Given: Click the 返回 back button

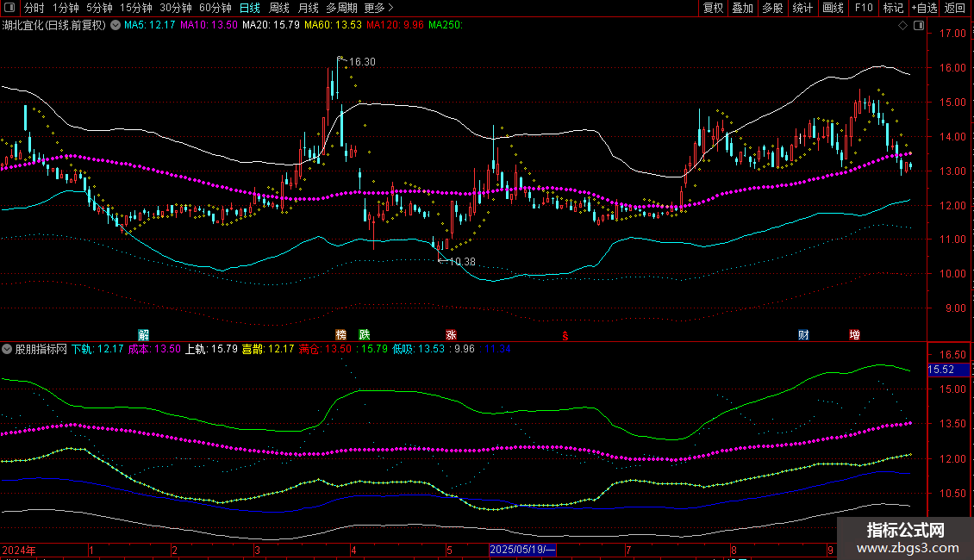Looking at the screenshot, I should (x=955, y=8).
